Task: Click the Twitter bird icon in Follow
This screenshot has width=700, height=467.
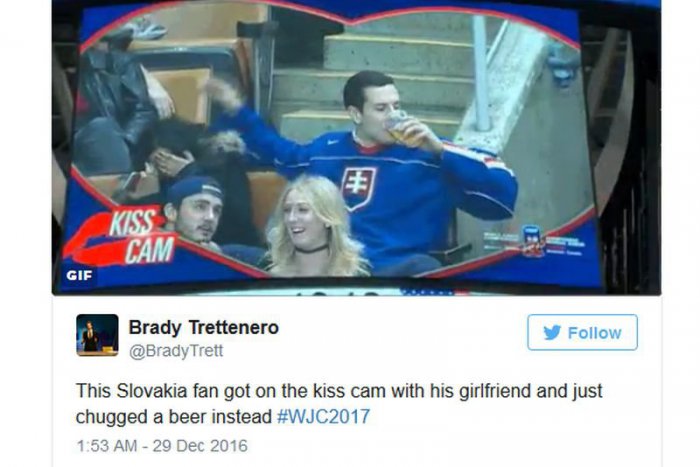Action: point(552,333)
